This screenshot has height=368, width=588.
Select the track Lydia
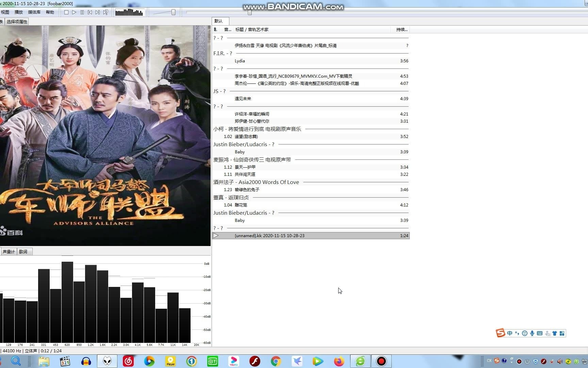click(311, 61)
